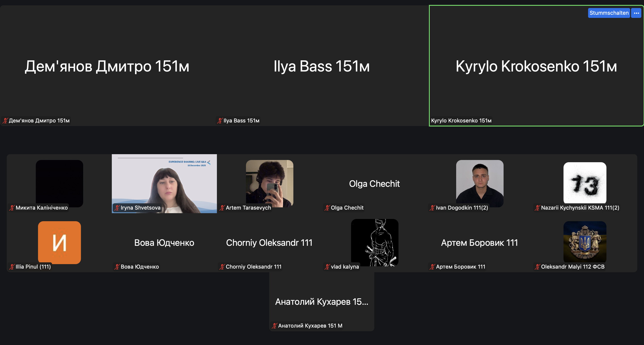This screenshot has height=345, width=644.
Task: Click muted mic icon beside Olga Chechit label
Action: point(327,208)
